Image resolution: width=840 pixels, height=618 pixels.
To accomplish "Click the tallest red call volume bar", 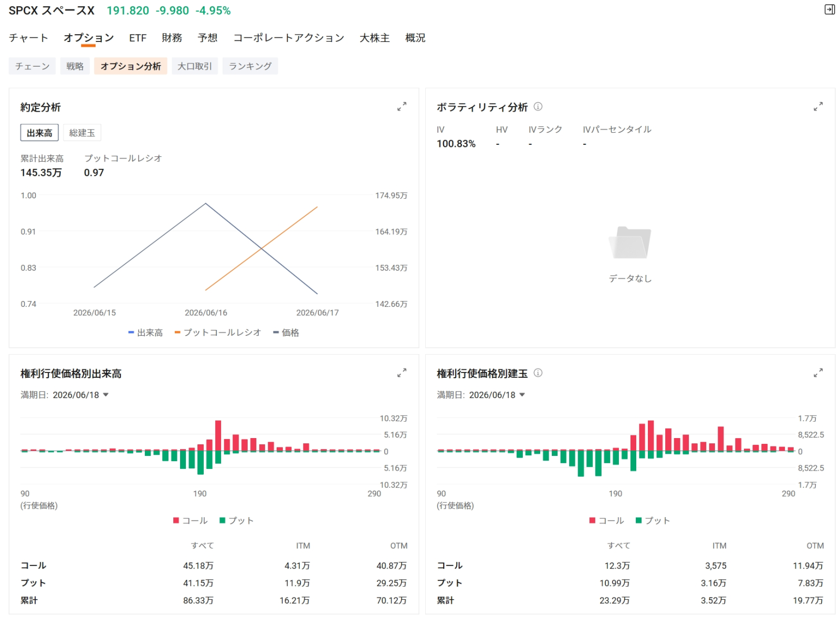I will (x=218, y=435).
